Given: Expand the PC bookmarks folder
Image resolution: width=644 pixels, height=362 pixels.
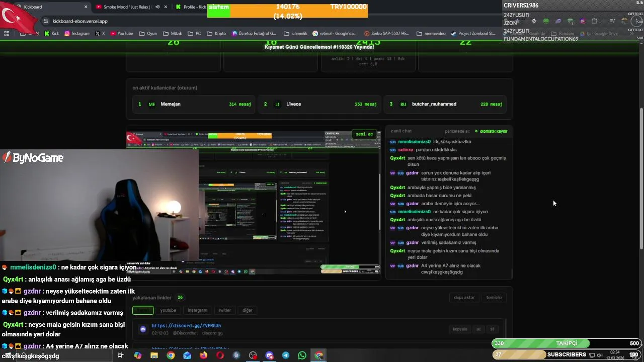Looking at the screenshot, I should tap(194, 34).
